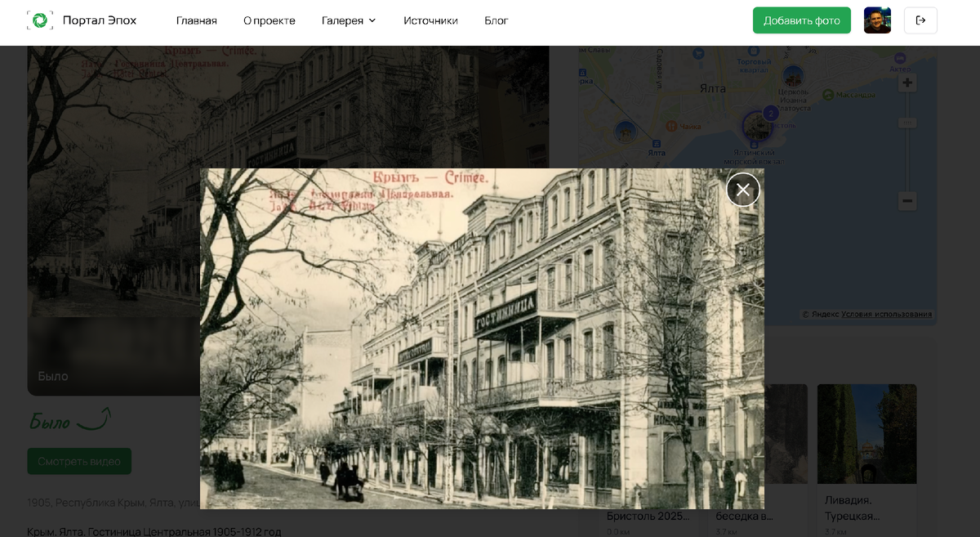Zoom in the Yandex map
Screen dimensions: 980x537
pyautogui.click(x=907, y=83)
